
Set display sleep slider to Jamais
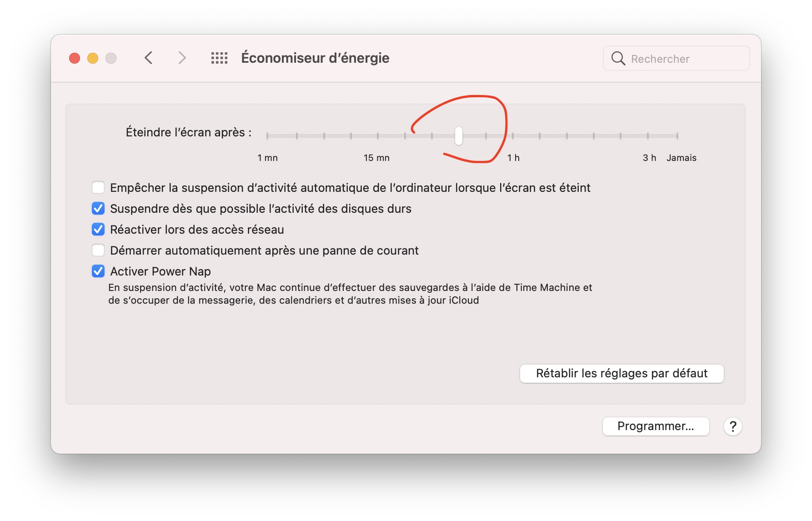point(677,135)
